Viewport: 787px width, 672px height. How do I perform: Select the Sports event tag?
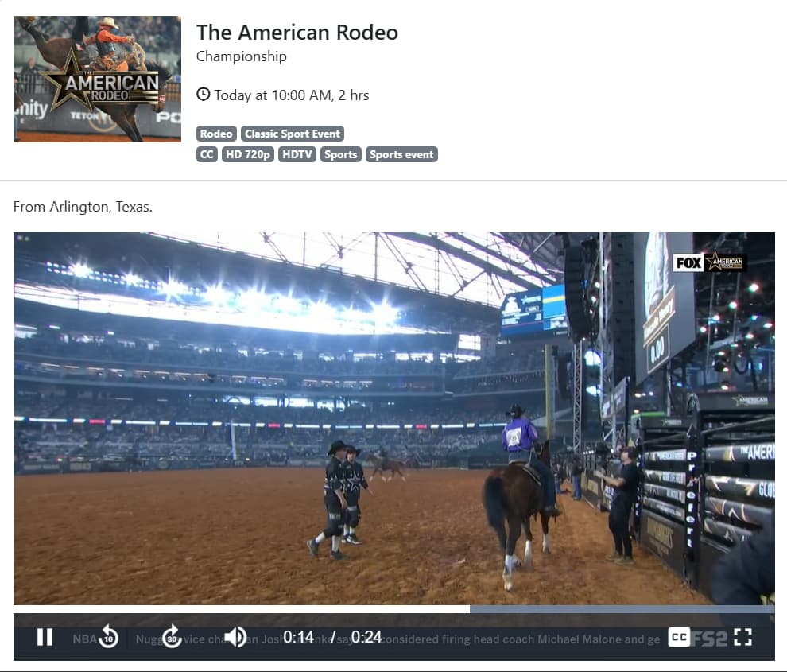click(x=401, y=154)
